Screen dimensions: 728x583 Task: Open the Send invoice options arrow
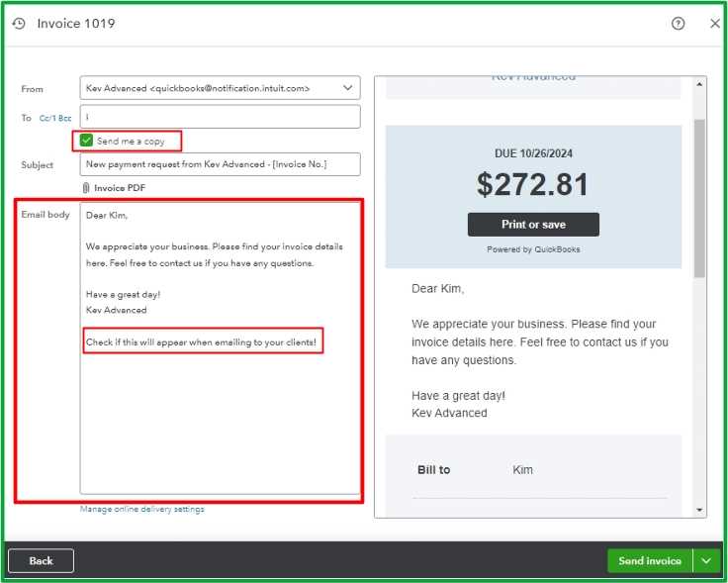706,560
